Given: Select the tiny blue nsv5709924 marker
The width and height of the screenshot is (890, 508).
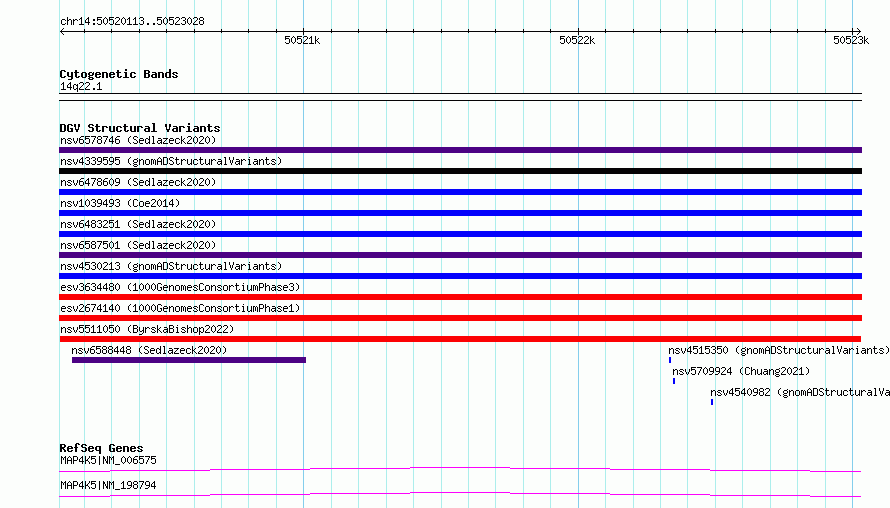Looking at the screenshot, I should [x=674, y=381].
